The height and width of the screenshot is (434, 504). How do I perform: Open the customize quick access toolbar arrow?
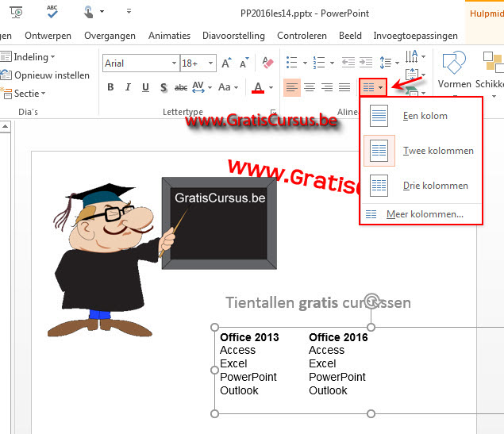129,12
